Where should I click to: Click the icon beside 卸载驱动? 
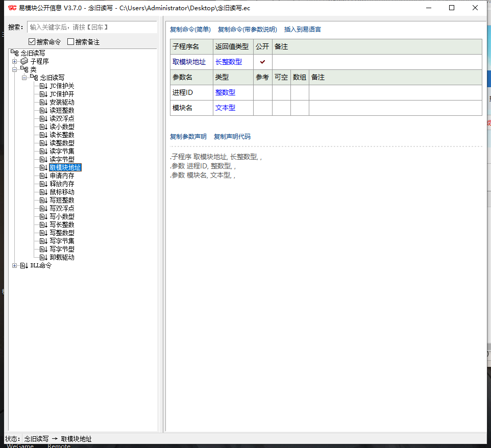click(x=44, y=257)
